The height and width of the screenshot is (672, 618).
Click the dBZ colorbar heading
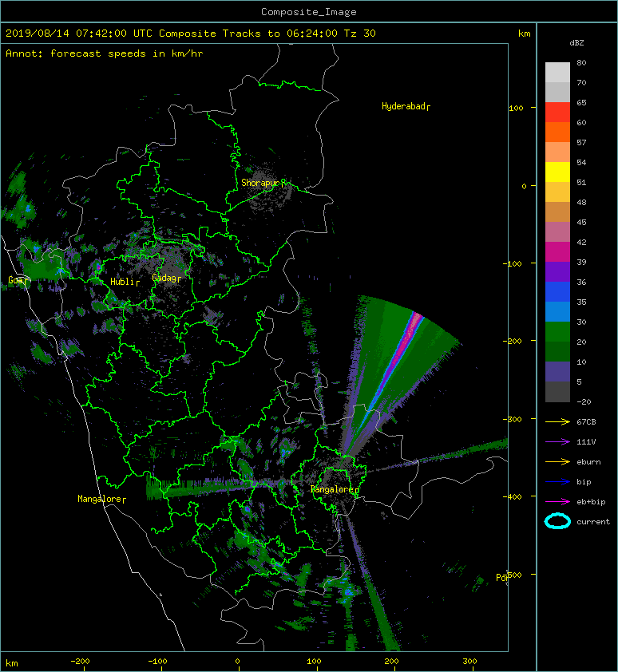pyautogui.click(x=576, y=43)
